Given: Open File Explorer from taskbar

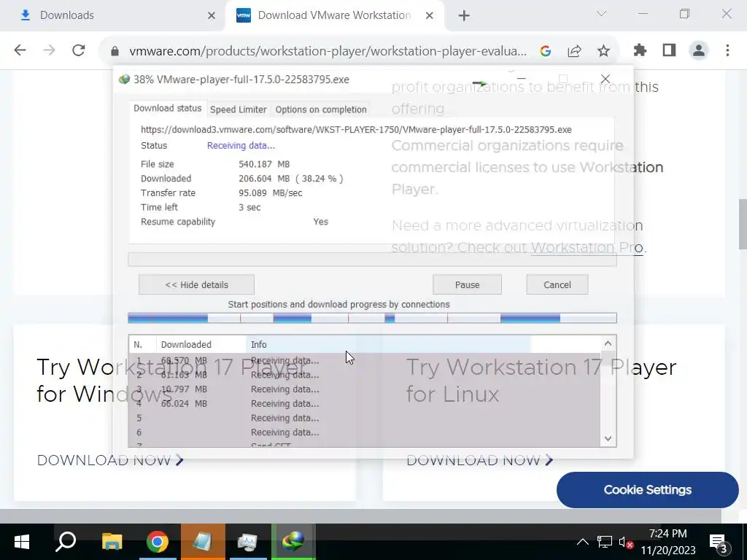Looking at the screenshot, I should tap(112, 542).
